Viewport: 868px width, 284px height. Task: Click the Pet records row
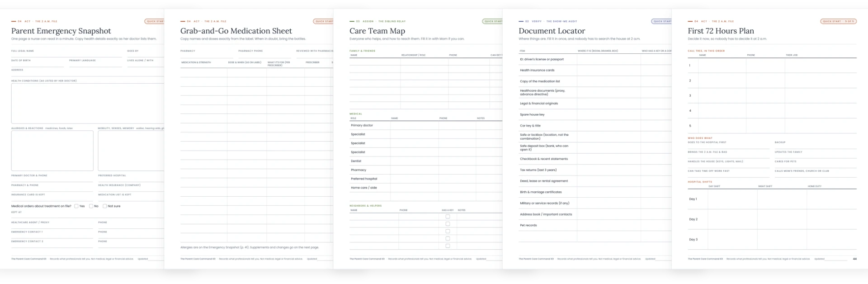pyautogui.click(x=595, y=225)
